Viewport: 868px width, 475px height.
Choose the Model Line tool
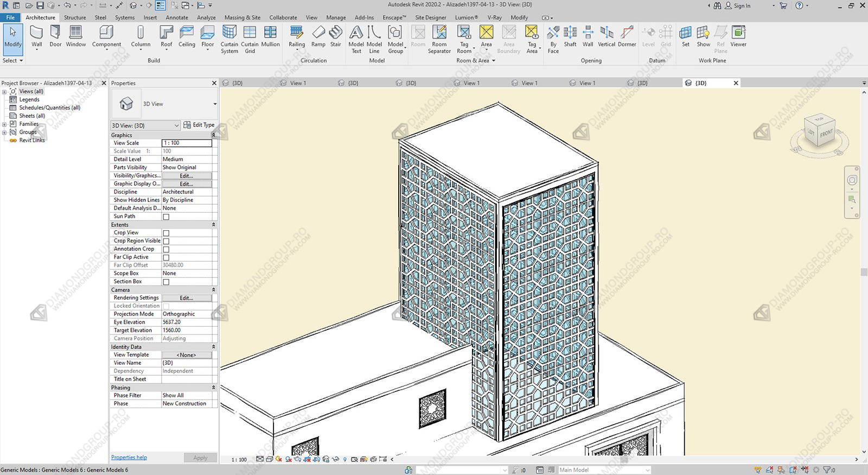pos(374,39)
